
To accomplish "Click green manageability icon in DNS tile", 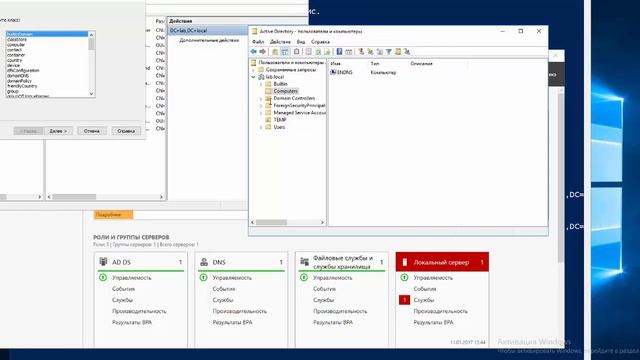I will [x=203, y=278].
